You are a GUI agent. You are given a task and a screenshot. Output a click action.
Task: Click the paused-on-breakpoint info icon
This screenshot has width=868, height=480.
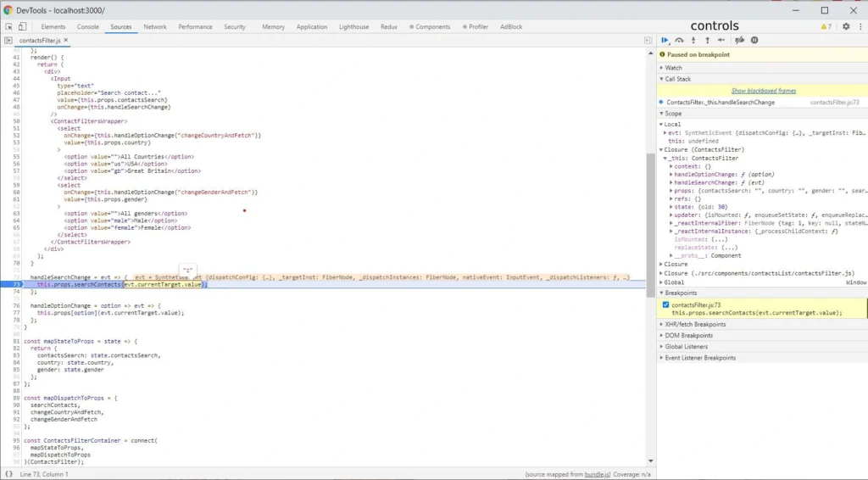click(662, 55)
